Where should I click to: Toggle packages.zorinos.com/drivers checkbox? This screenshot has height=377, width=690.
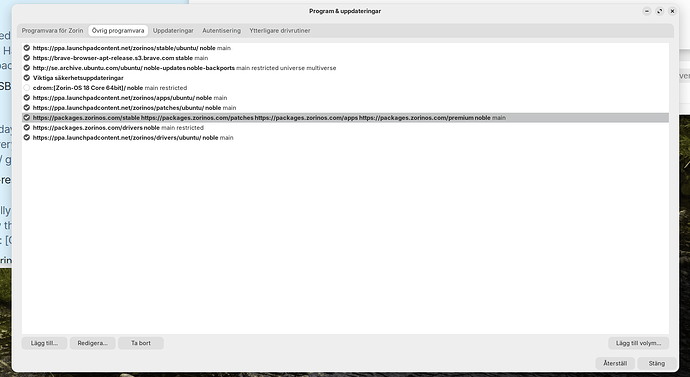[27, 128]
